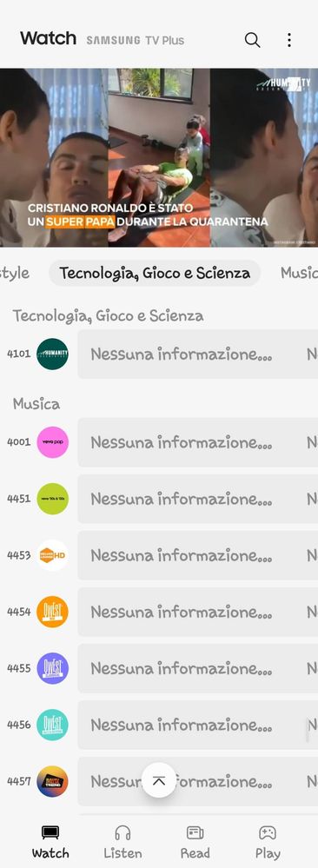The width and height of the screenshot is (318, 868).
Task: Open the three-dot more options menu
Action: tap(289, 40)
